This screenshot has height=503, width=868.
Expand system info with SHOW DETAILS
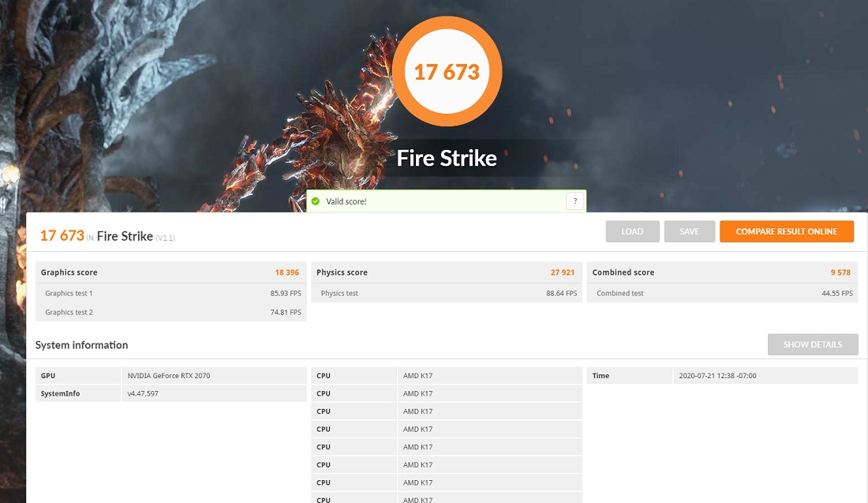point(812,345)
